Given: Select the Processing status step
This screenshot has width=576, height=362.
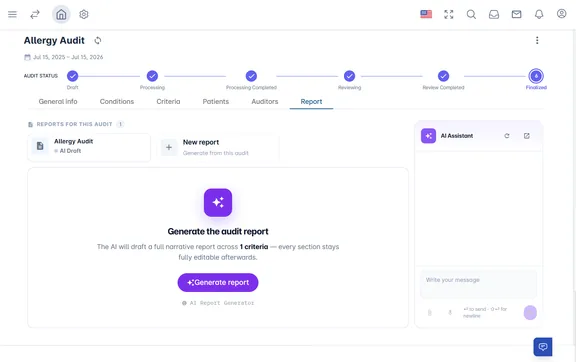Looking at the screenshot, I should [152, 76].
